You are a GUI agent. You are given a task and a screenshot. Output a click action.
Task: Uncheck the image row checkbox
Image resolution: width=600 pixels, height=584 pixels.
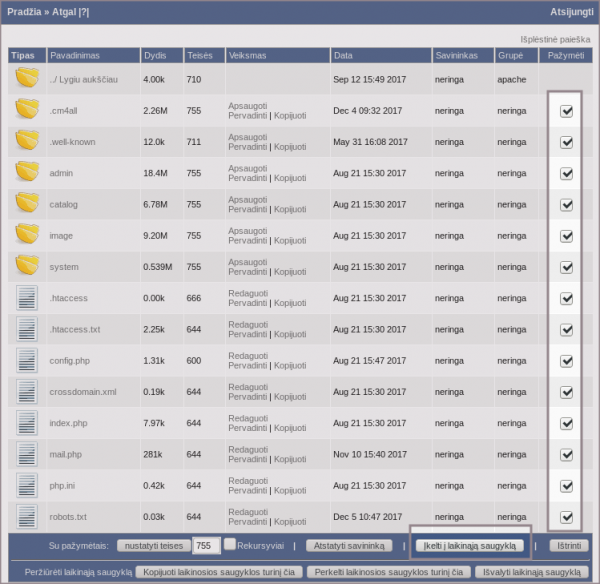566,236
